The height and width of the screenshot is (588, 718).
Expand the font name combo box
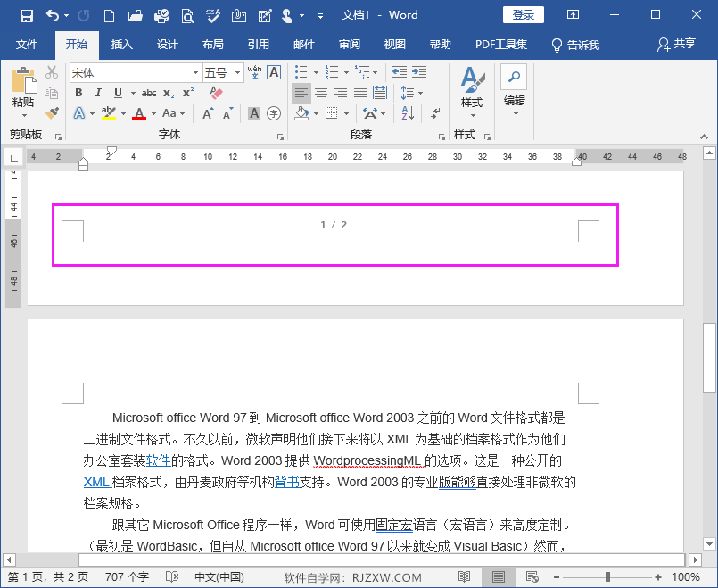(195, 72)
